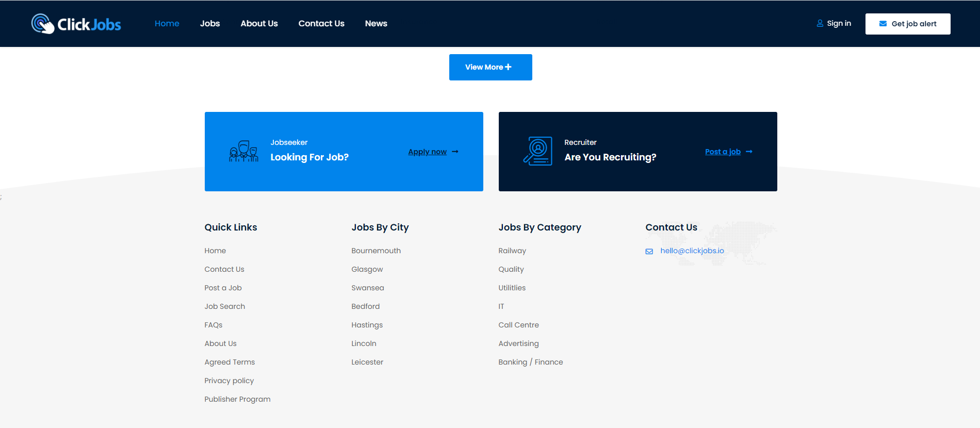Browse jobs in Bournemouth
The image size is (980, 428).
[x=375, y=251]
